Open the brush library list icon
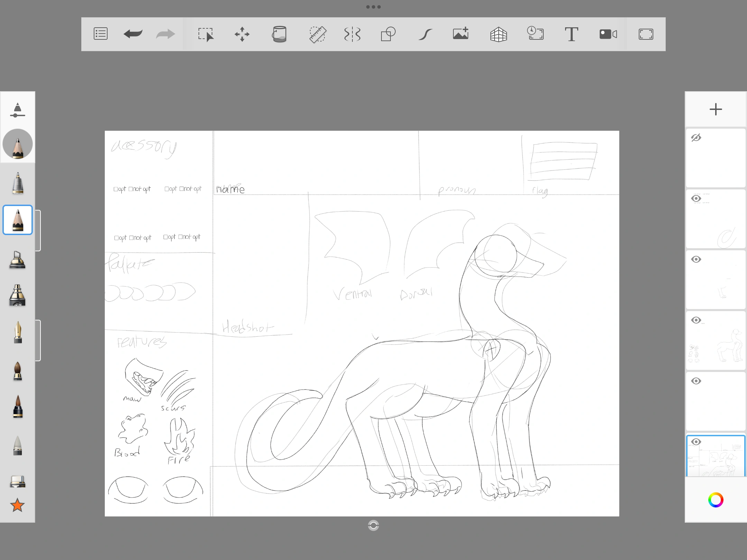Screen dimensions: 747x560 tap(101, 34)
